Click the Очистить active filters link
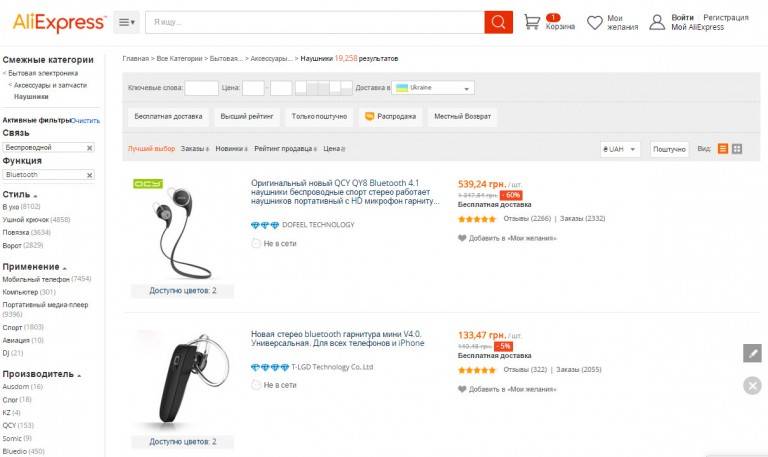 pos(86,120)
